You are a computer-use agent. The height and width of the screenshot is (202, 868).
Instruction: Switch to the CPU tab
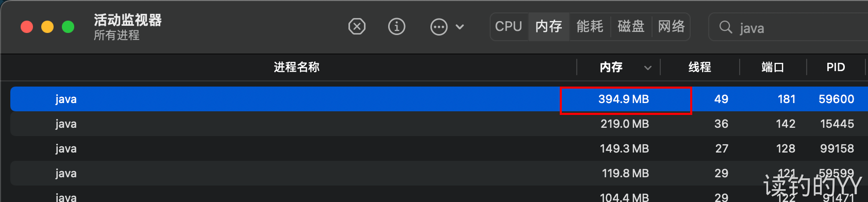click(509, 27)
